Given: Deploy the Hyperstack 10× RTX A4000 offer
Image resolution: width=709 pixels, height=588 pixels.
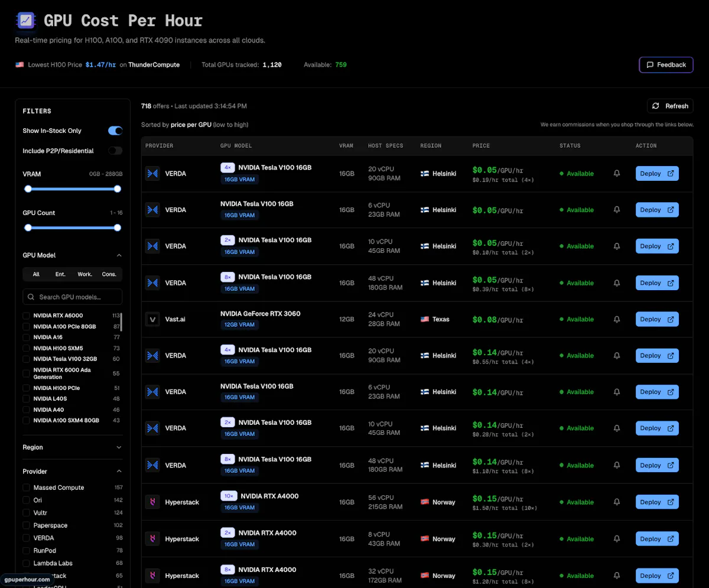Looking at the screenshot, I should (x=657, y=502).
